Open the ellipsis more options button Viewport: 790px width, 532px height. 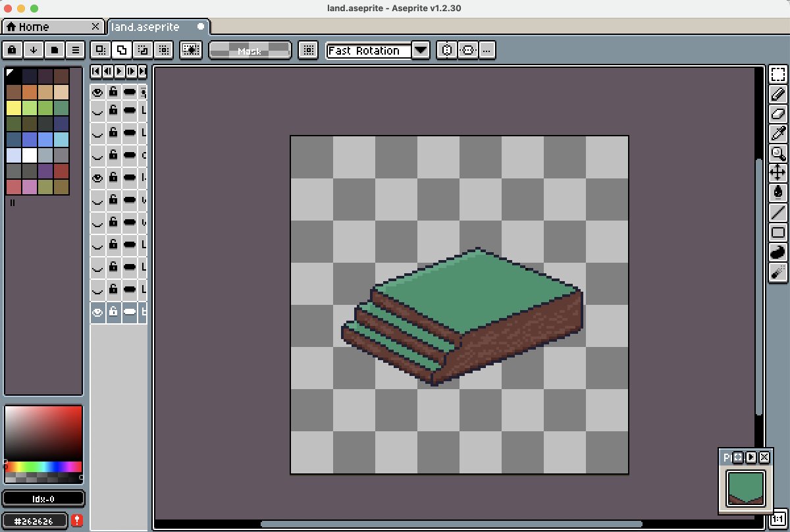pyautogui.click(x=487, y=50)
